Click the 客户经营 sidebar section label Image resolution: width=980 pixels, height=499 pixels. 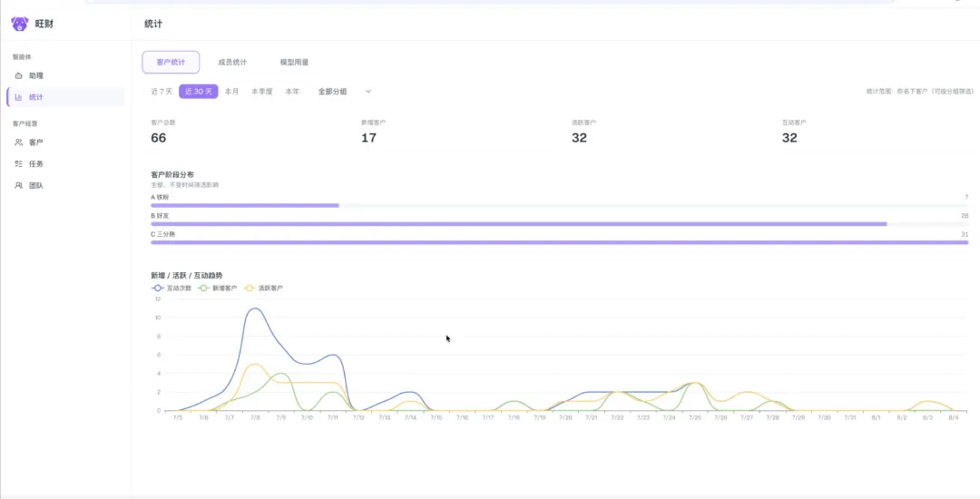[x=25, y=123]
